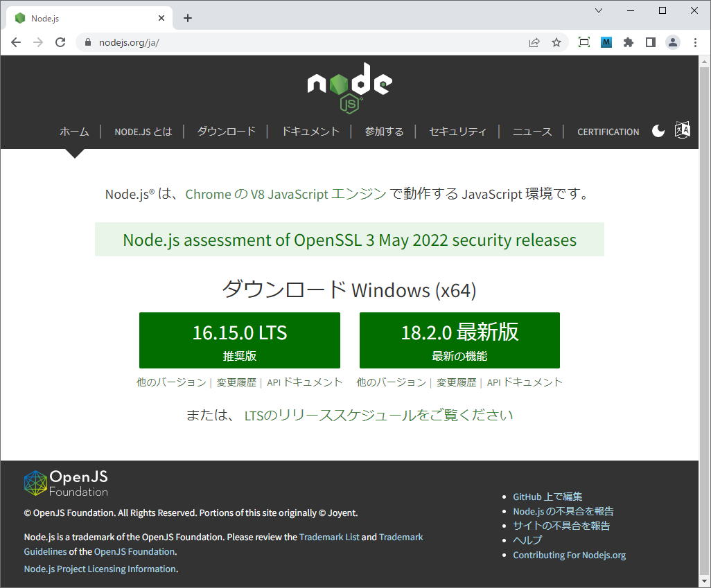Open Node.js Project Licensing Information

(100, 569)
